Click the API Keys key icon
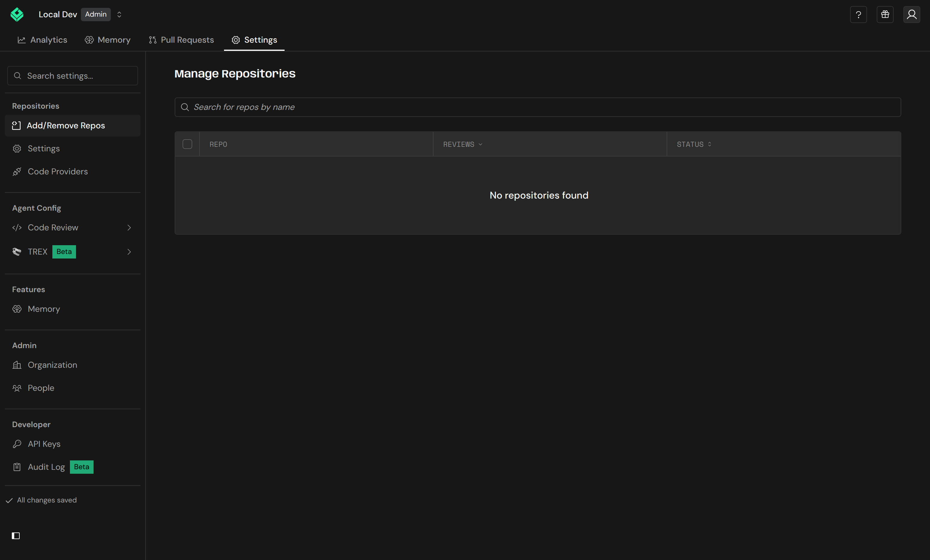The image size is (930, 560). [x=17, y=444]
